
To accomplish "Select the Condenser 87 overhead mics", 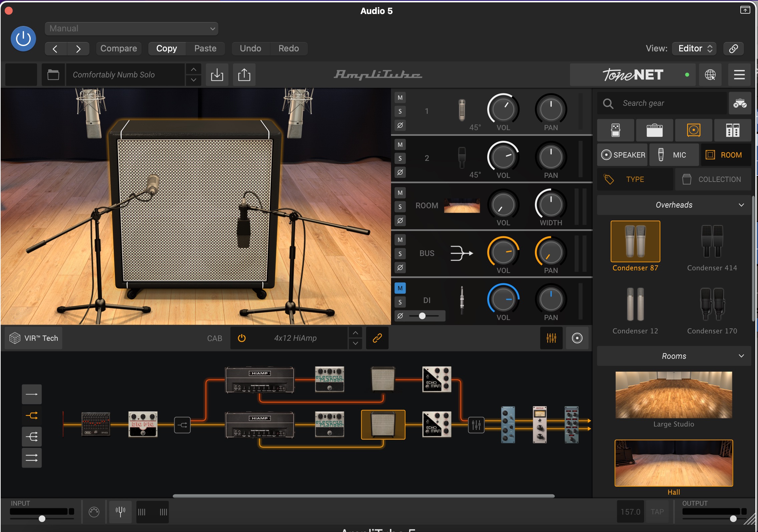I will tap(635, 246).
